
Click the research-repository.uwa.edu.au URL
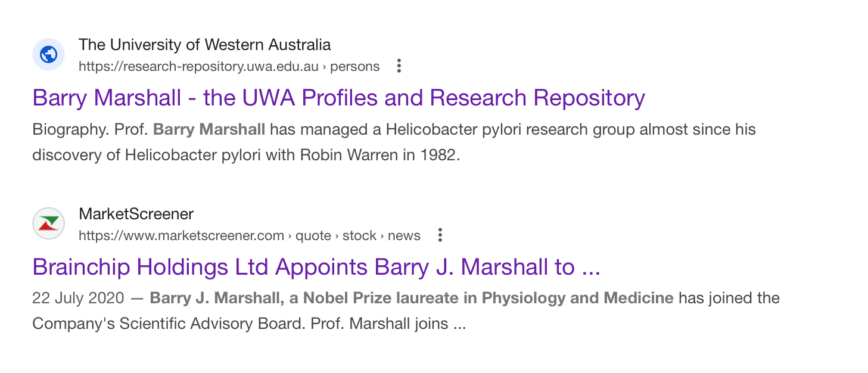[198, 67]
